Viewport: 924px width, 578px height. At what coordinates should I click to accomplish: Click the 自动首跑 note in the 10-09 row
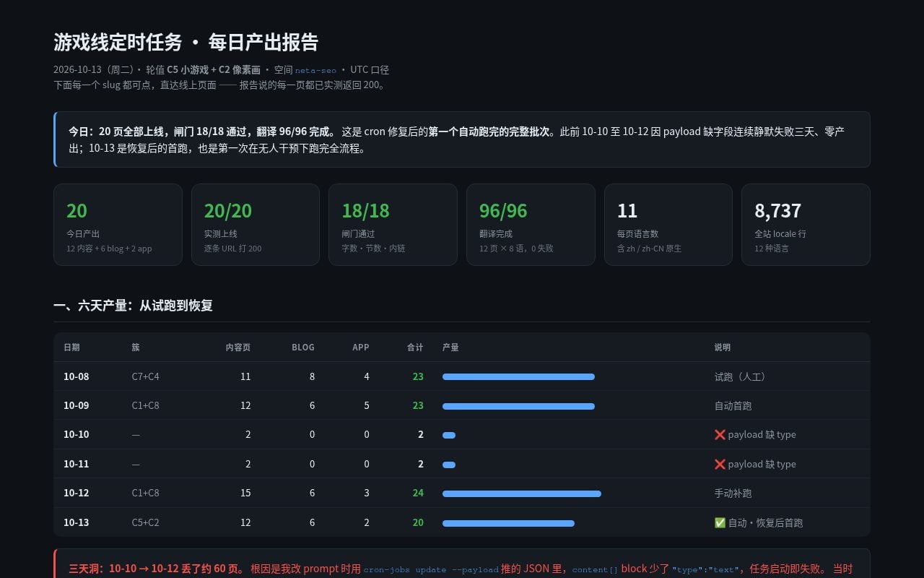click(733, 405)
